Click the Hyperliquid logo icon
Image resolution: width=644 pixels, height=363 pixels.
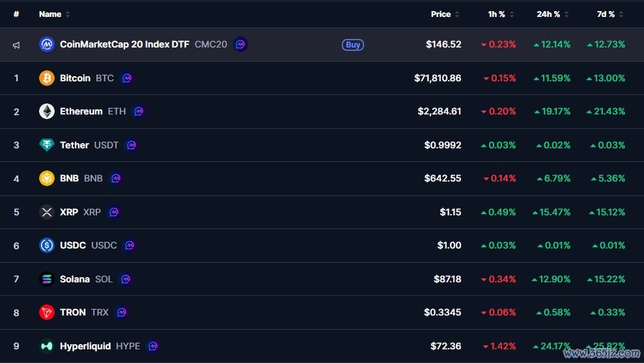pos(47,346)
